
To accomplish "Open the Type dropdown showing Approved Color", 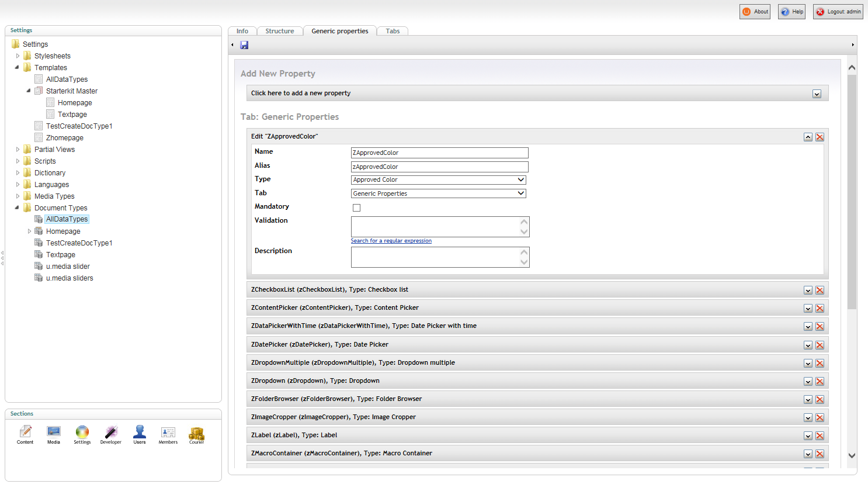I will 439,180.
